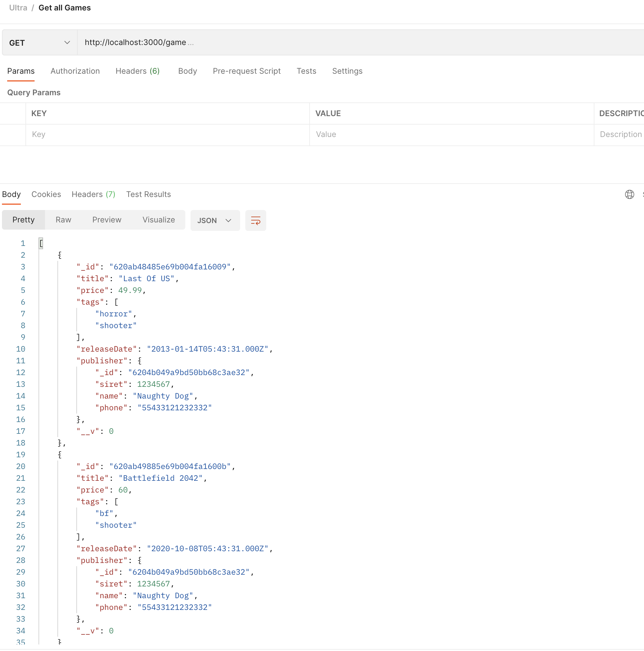Click the price value 49.99
The height and width of the screenshot is (651, 644).
[130, 291]
